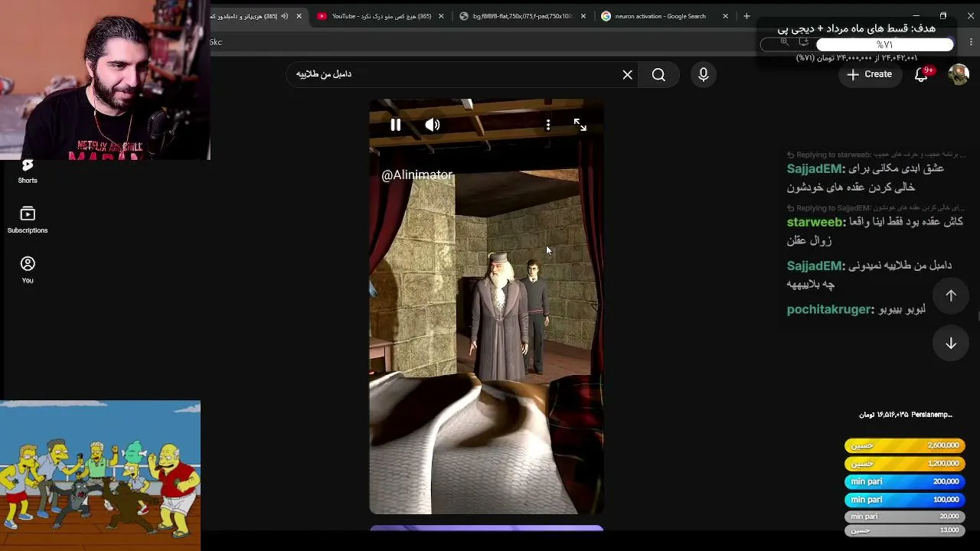Pause the Shorts video
The image size is (980, 551).
coord(395,125)
